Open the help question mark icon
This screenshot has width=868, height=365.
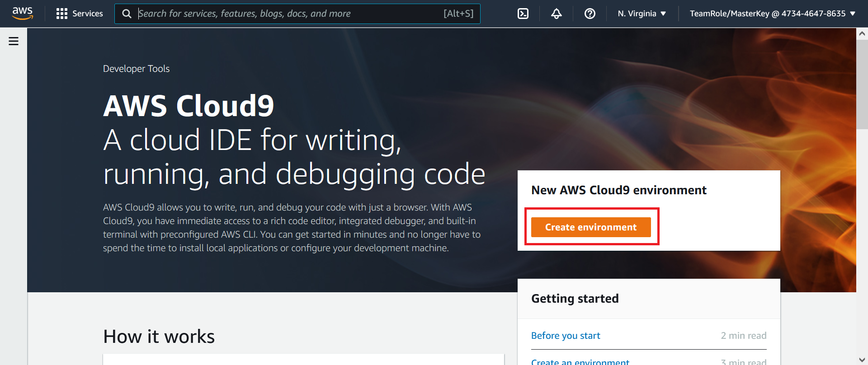point(590,14)
